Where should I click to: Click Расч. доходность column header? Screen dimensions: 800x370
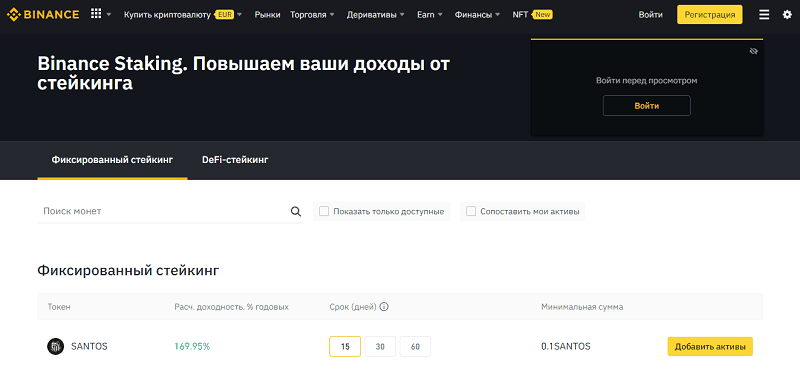(x=232, y=307)
